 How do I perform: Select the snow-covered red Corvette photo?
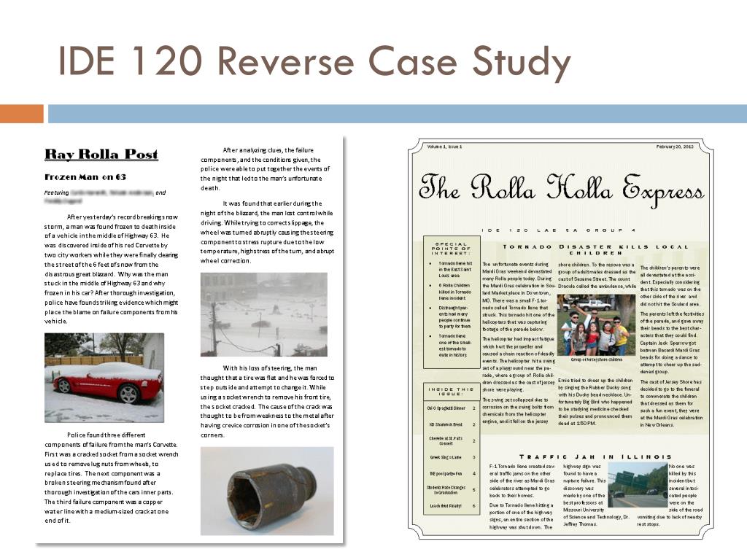click(104, 378)
